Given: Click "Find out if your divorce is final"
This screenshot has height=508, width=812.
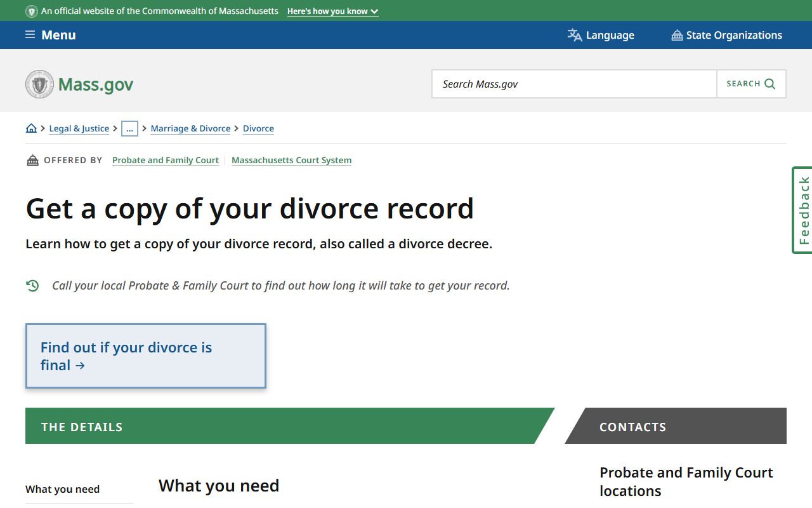Looking at the screenshot, I should (x=146, y=356).
